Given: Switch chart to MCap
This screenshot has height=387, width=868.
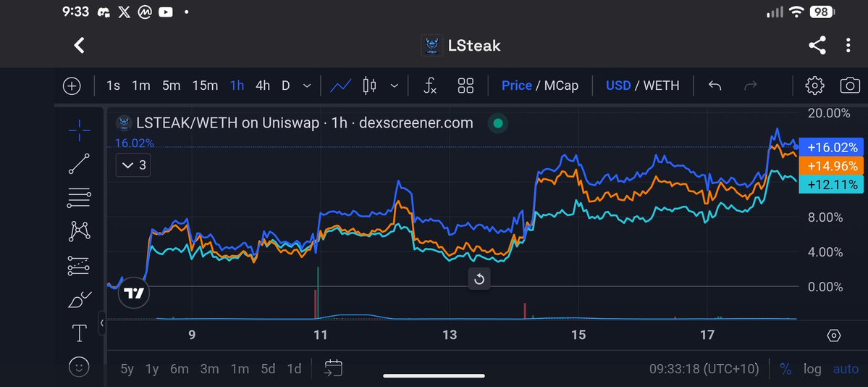Looking at the screenshot, I should 561,86.
